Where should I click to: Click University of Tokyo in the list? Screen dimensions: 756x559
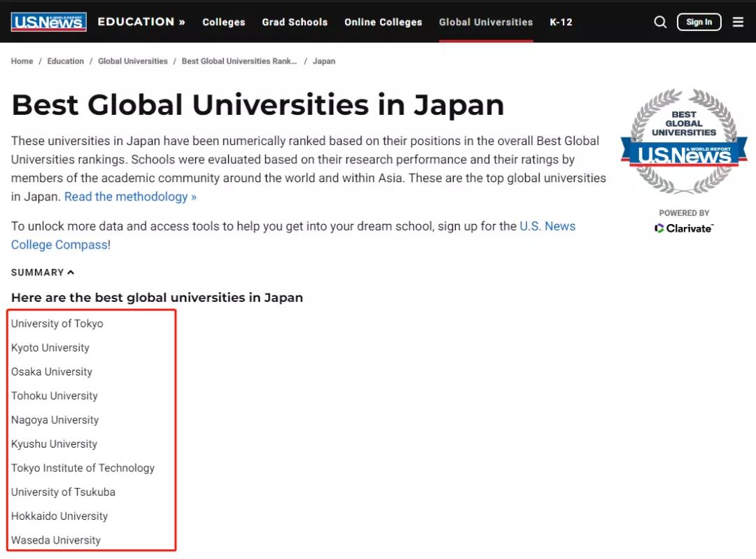click(x=57, y=324)
